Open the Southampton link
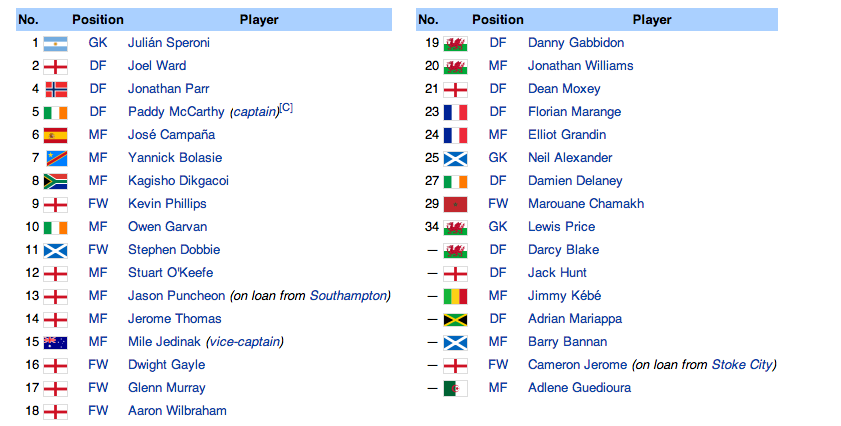841x426 pixels. (x=349, y=296)
